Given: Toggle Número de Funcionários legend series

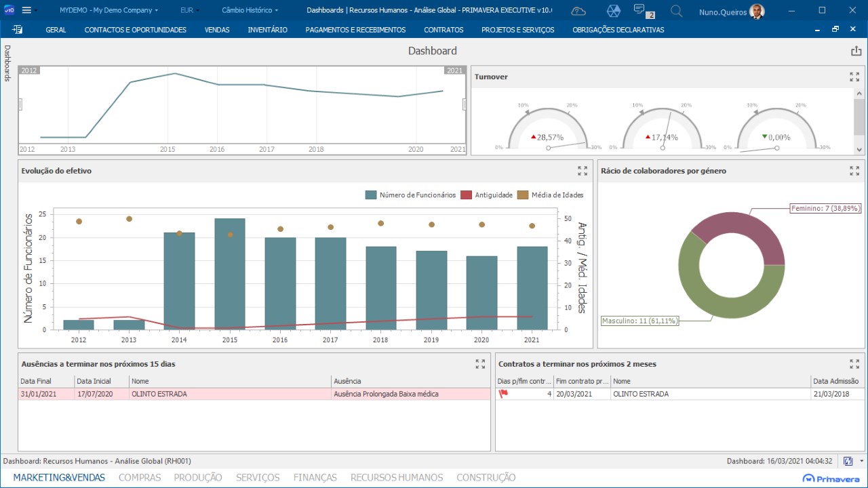Looking at the screenshot, I should click(410, 195).
